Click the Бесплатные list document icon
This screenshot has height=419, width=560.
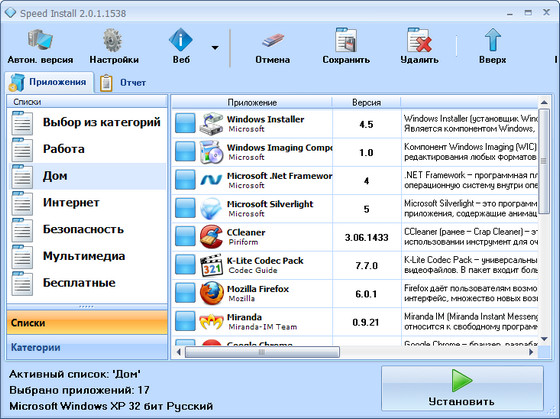point(22,284)
